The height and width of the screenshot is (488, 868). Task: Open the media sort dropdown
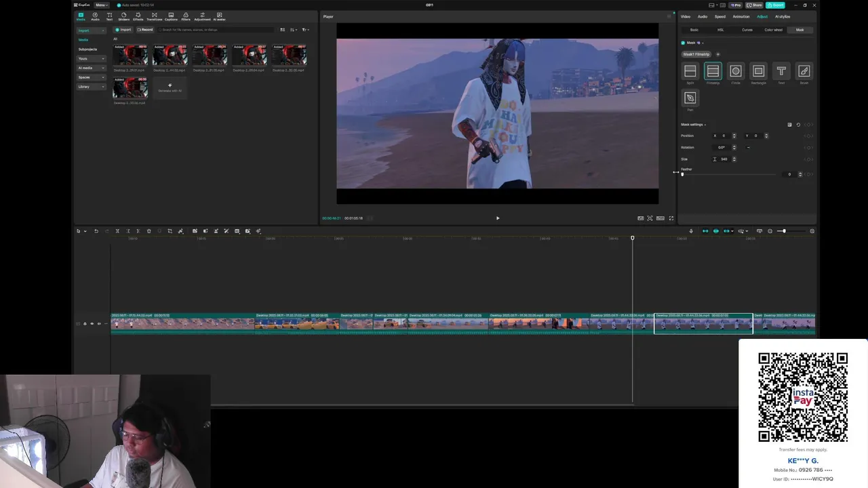(x=294, y=30)
